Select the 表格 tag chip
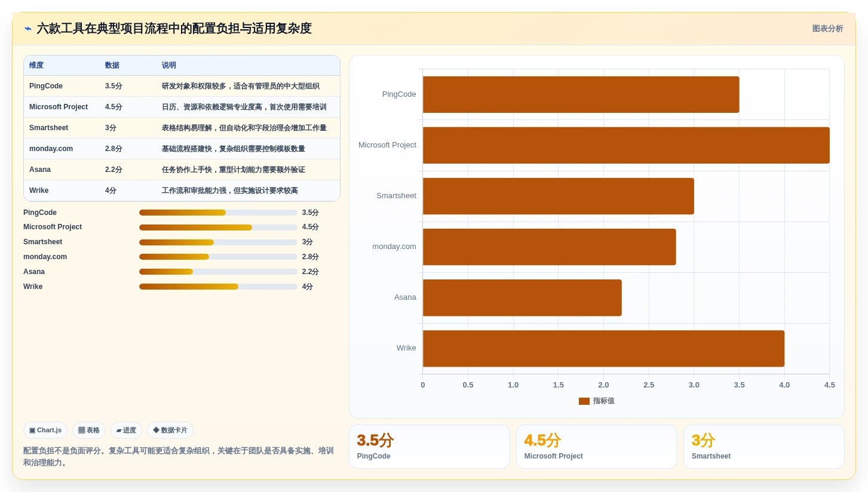Viewport: 868px width, 492px height. click(89, 430)
